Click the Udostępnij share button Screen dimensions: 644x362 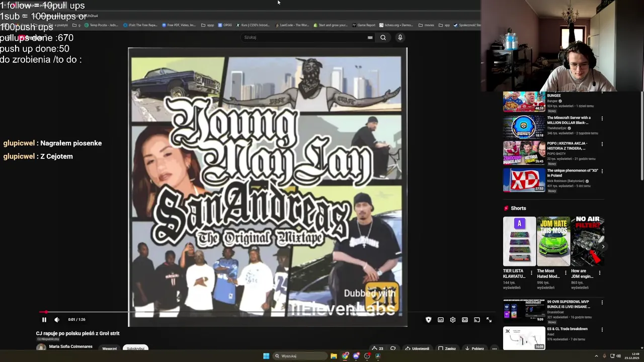[x=418, y=348]
